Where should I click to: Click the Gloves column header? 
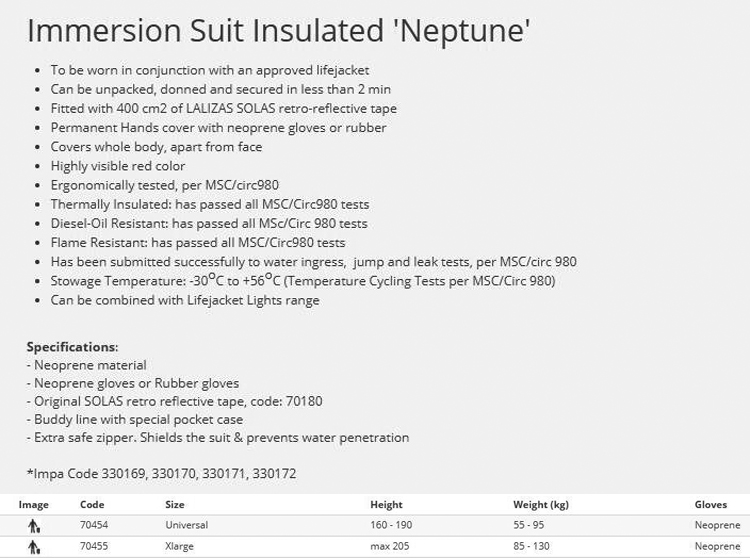click(x=710, y=504)
